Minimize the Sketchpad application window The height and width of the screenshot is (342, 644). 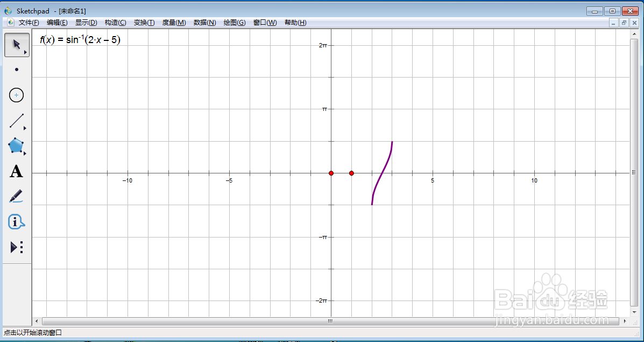coord(595,11)
